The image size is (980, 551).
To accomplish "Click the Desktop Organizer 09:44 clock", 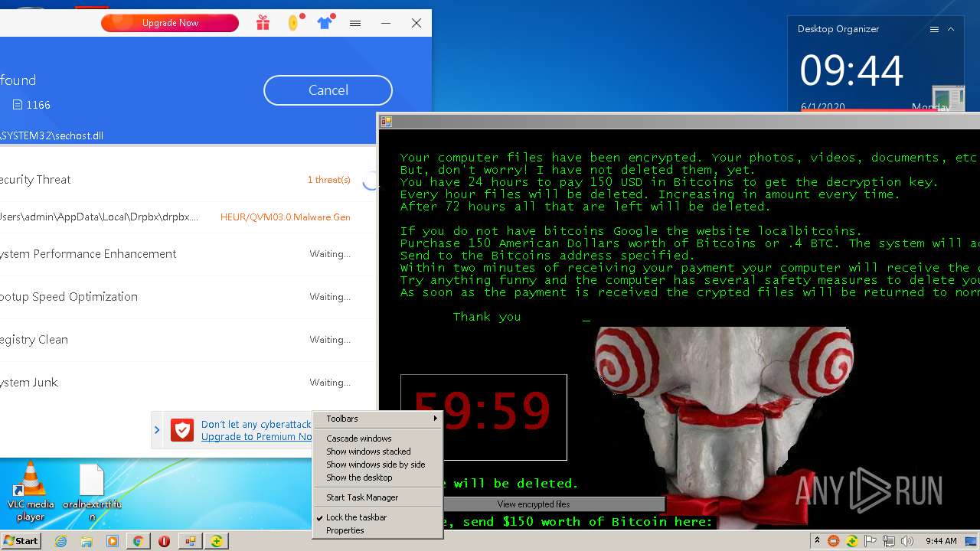I will point(851,70).
